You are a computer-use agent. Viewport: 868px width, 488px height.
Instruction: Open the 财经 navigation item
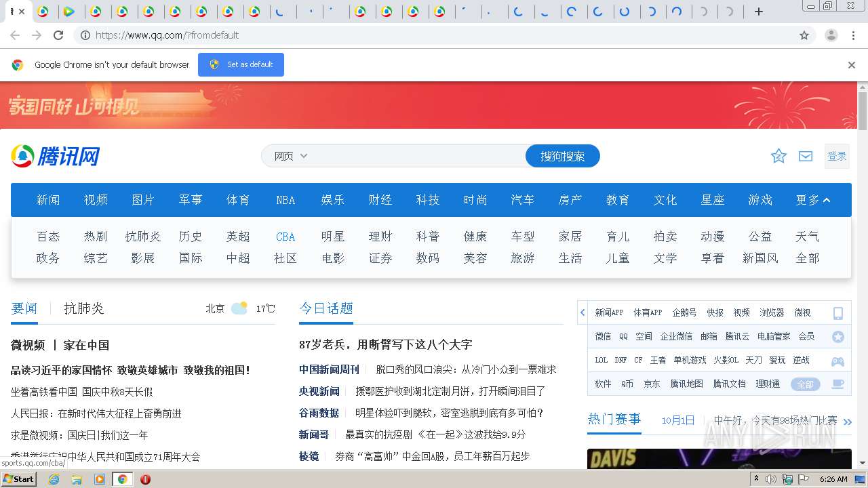pos(380,200)
